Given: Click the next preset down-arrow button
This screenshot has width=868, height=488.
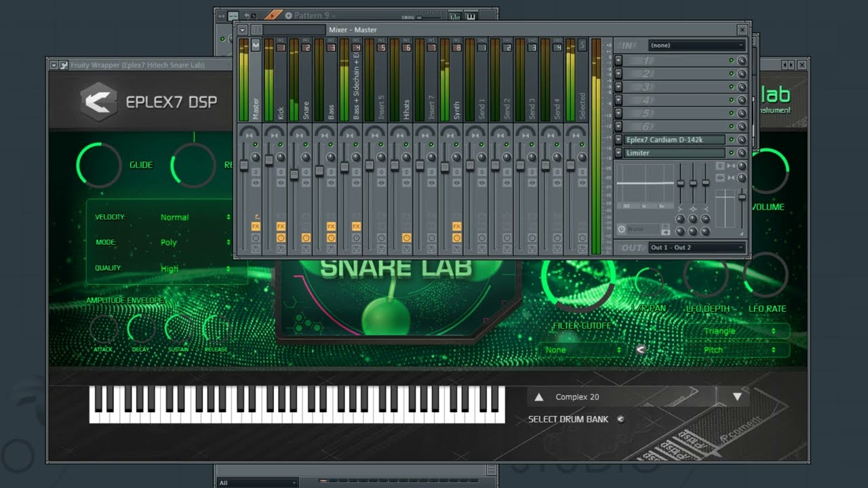Looking at the screenshot, I should click(x=737, y=397).
